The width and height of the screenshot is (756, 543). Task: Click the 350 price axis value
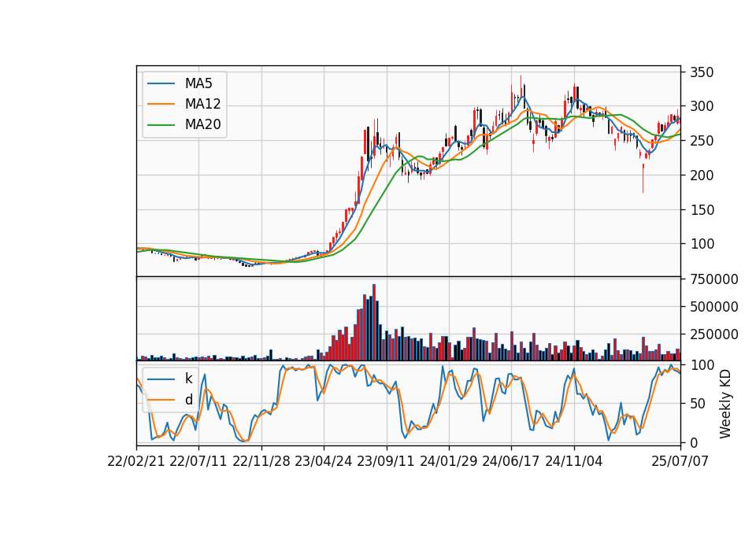coord(702,72)
